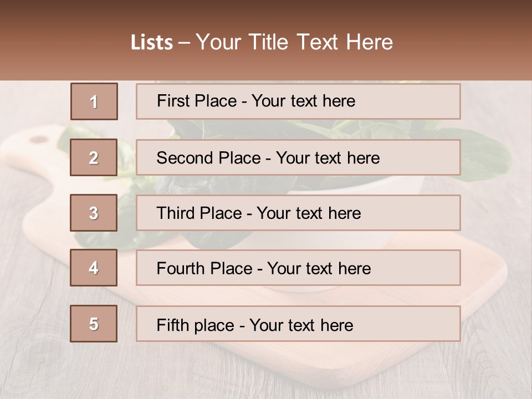Click the words Second Place

[x=209, y=158]
